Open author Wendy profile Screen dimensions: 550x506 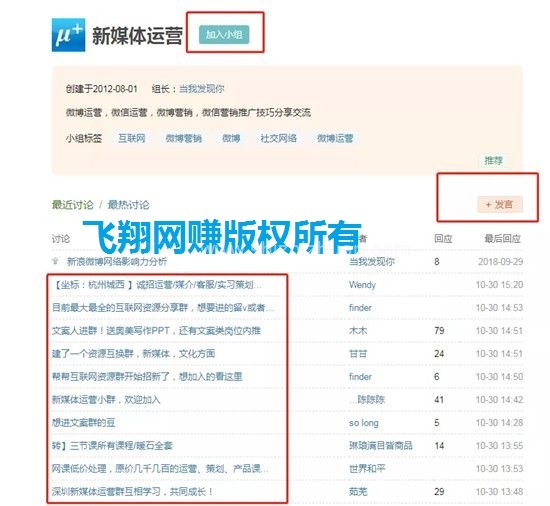pyautogui.click(x=362, y=285)
